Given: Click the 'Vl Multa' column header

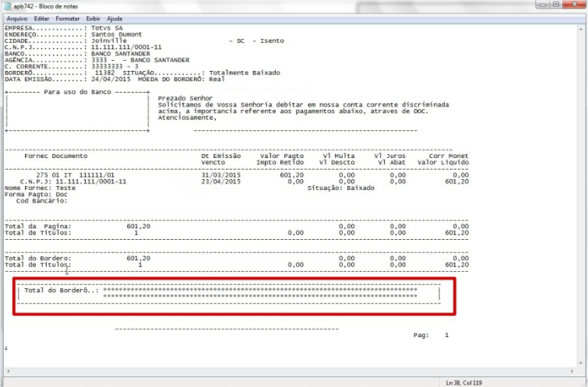Looking at the screenshot, I should 339,156.
